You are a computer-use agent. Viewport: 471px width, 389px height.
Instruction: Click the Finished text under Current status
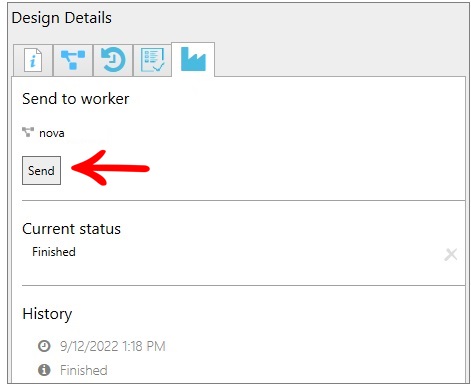[54, 252]
